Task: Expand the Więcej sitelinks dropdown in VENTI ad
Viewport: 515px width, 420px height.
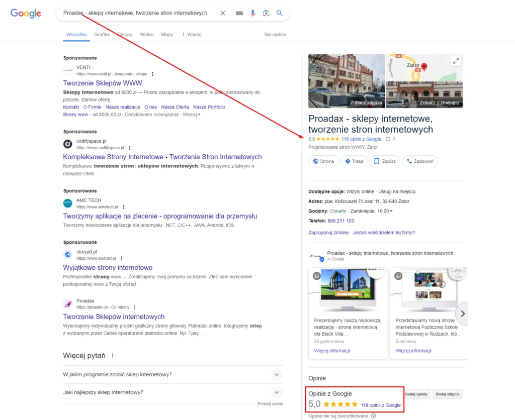Action: (192, 115)
